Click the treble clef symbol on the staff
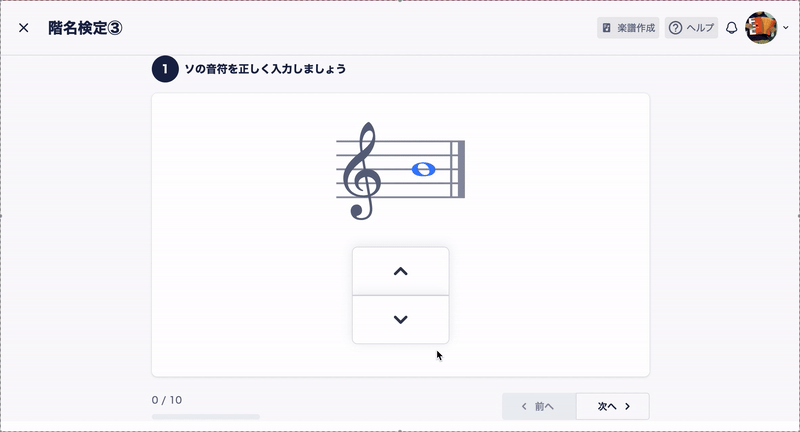 [x=362, y=171]
